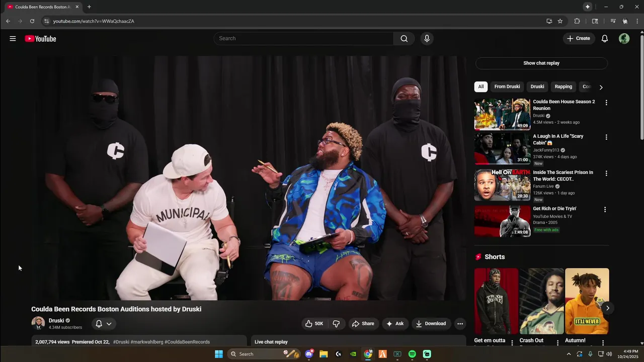
Task: Open the Crash Out short thumbnail
Action: tap(541, 301)
